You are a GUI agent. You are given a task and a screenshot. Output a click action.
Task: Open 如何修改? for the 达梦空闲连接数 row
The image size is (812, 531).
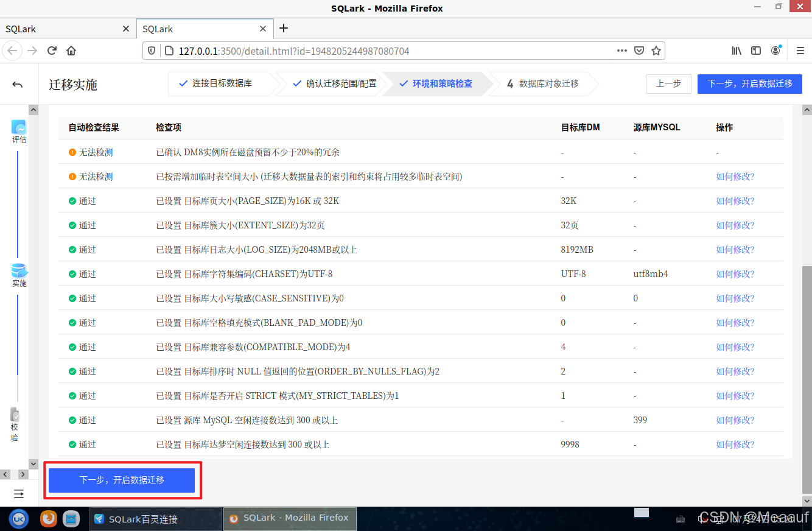(x=735, y=445)
